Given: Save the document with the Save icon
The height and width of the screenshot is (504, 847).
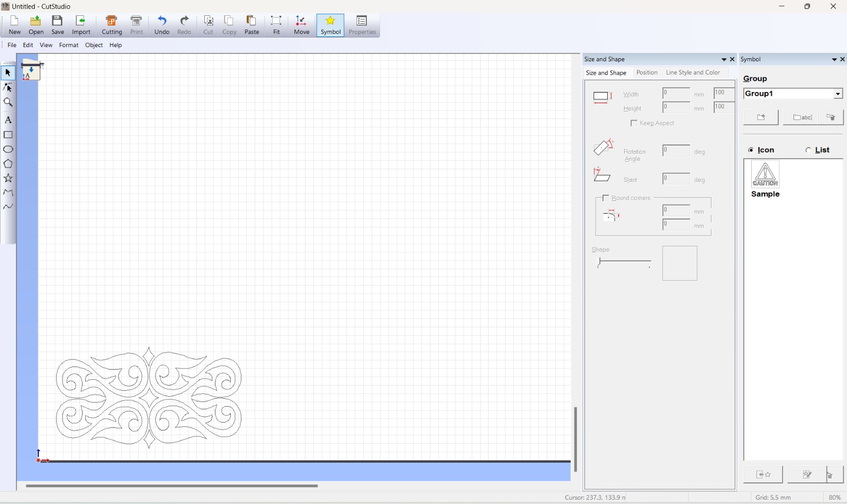Looking at the screenshot, I should pos(58,25).
